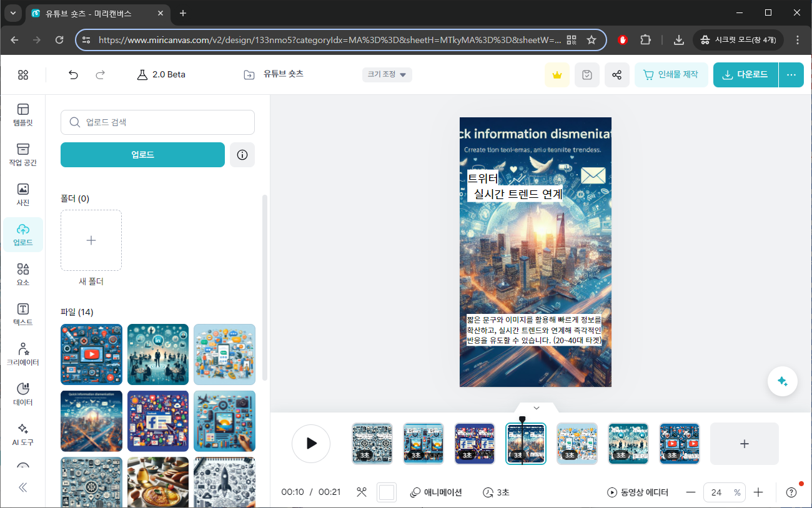Select the uploaded Facebook collage image

(x=158, y=421)
